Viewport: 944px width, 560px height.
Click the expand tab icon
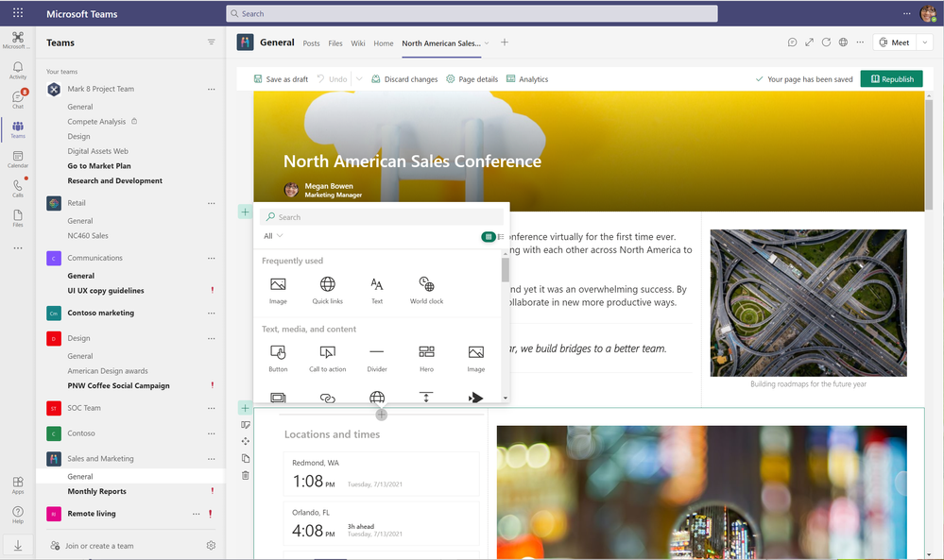click(x=809, y=42)
